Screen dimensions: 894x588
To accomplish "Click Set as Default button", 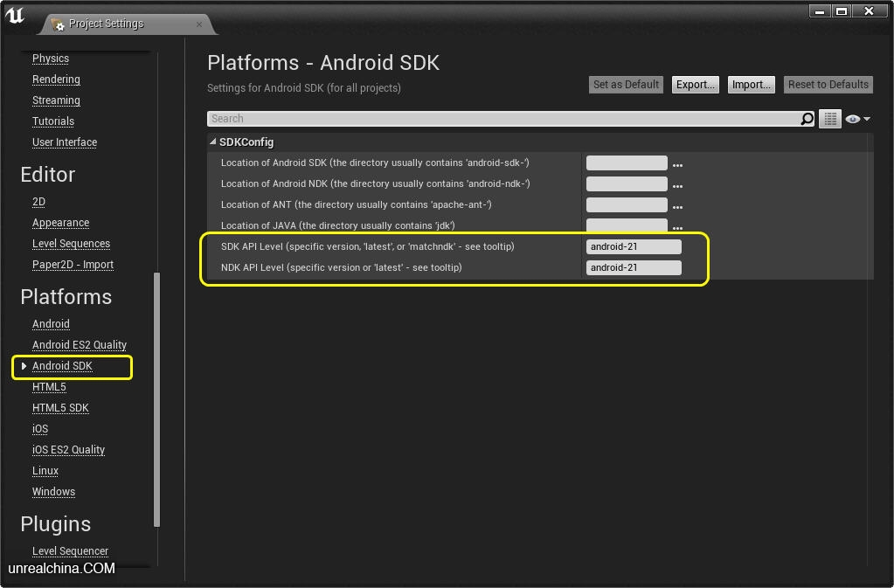I will point(626,85).
